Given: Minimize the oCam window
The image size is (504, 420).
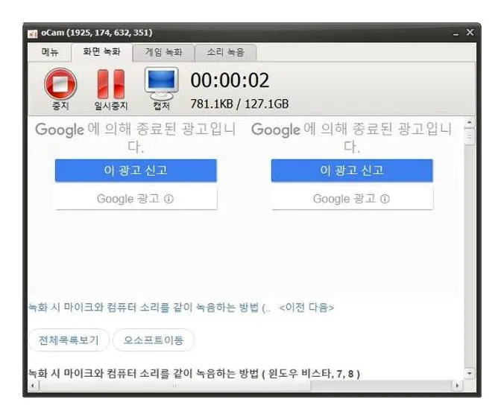Looking at the screenshot, I should point(456,33).
